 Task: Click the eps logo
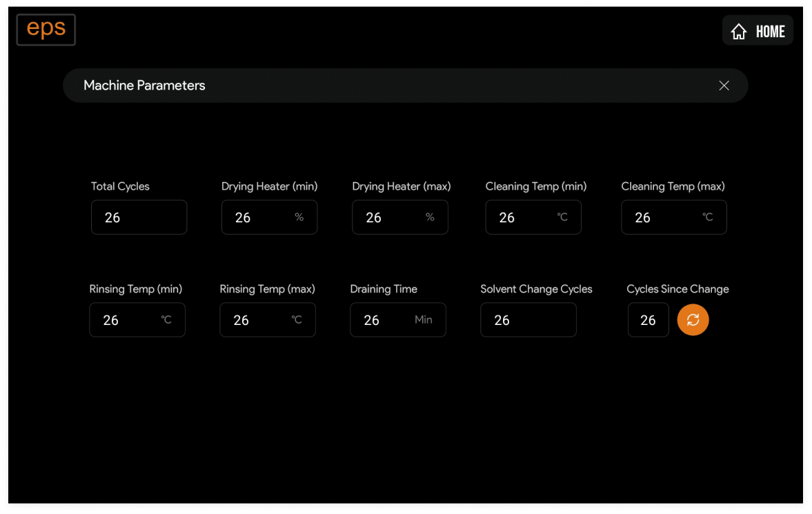pyautogui.click(x=46, y=30)
